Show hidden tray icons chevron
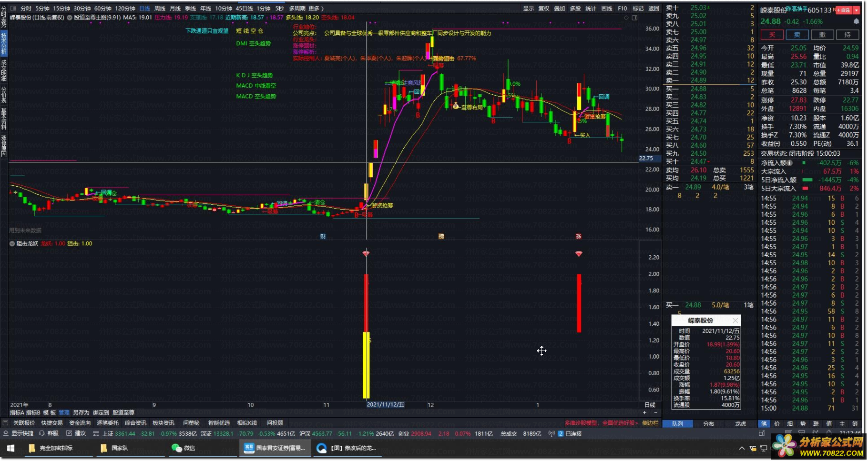 tap(742, 448)
